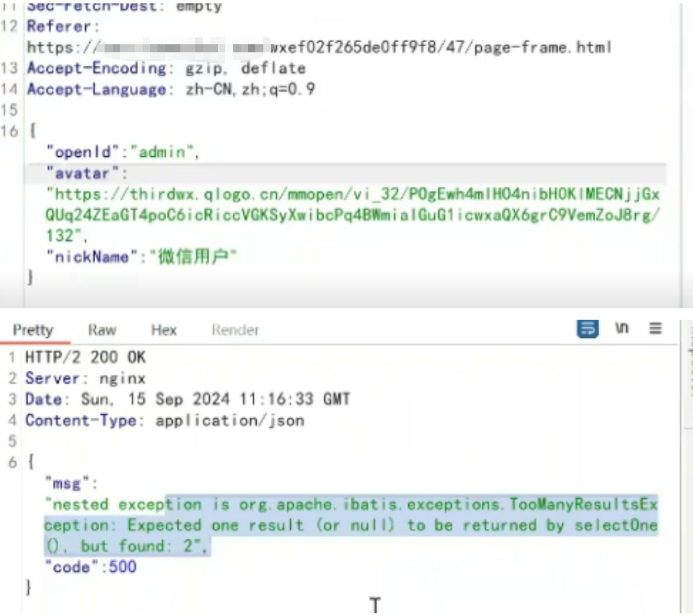The height and width of the screenshot is (616, 693).
Task: Switch to the Pretty tab
Action: 32,330
